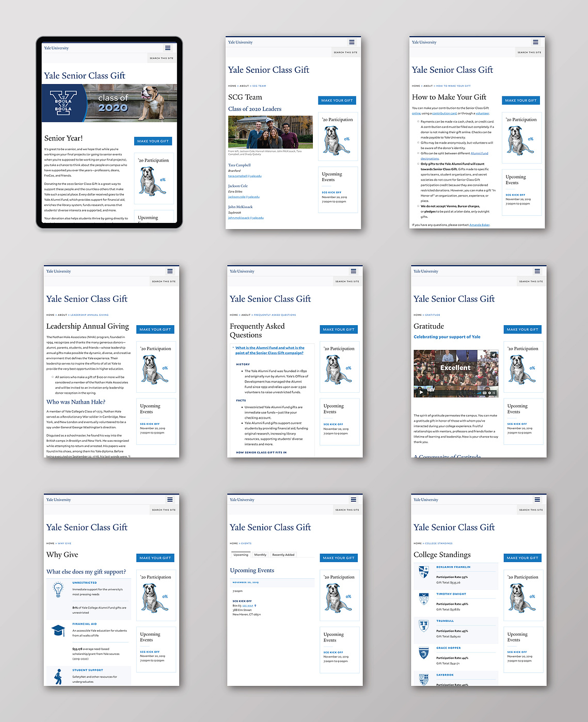
Task: Open SCG Kick Off link in Gratitude sidebar
Action: pyautogui.click(x=517, y=424)
